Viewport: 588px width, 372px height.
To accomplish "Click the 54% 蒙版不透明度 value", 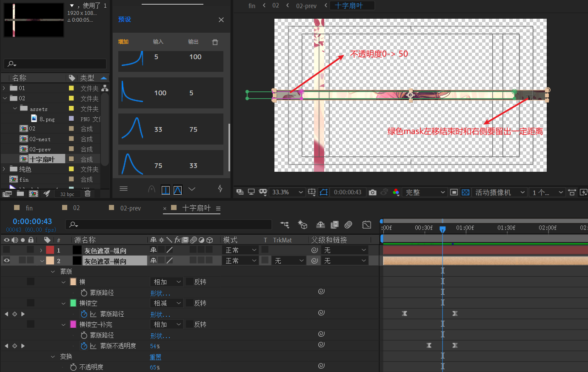I will click(x=155, y=346).
